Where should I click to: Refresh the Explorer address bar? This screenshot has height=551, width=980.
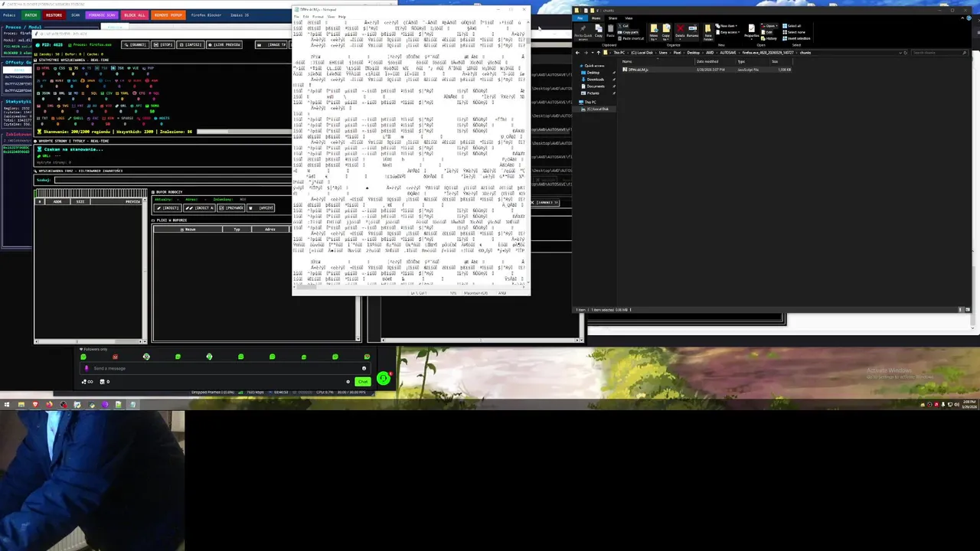(x=906, y=53)
